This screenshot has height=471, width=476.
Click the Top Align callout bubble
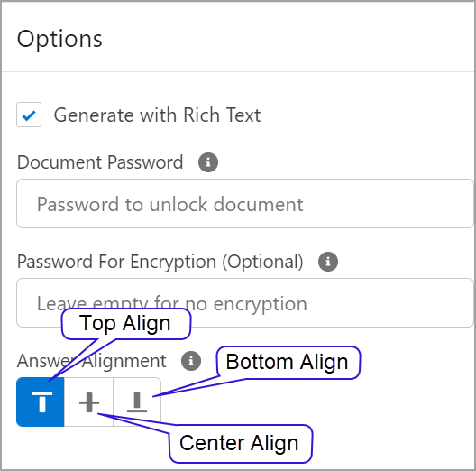pyautogui.click(x=126, y=324)
